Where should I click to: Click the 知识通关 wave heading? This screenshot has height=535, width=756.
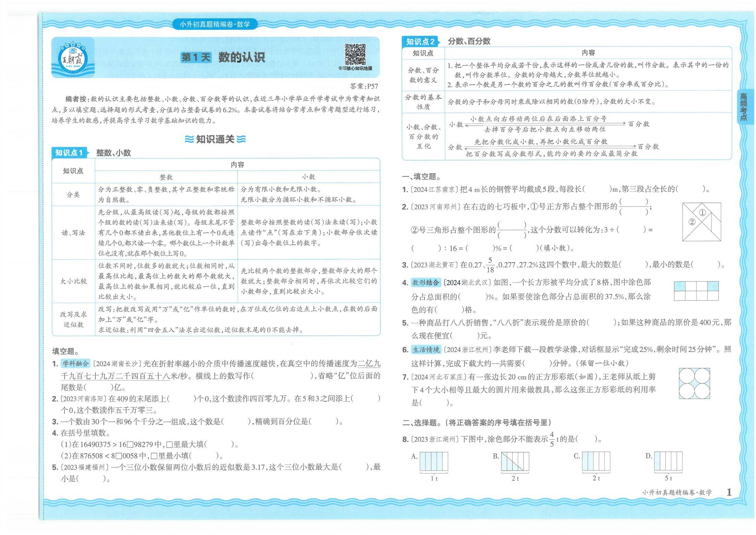(x=215, y=139)
